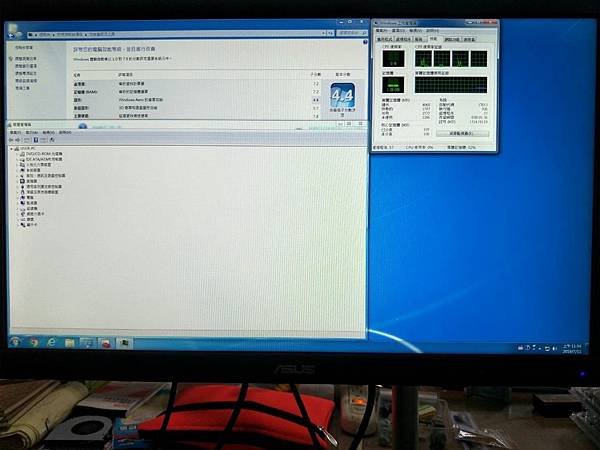Click the 4.4 Windows Experience Index badge
The image size is (600, 450).
(x=342, y=96)
